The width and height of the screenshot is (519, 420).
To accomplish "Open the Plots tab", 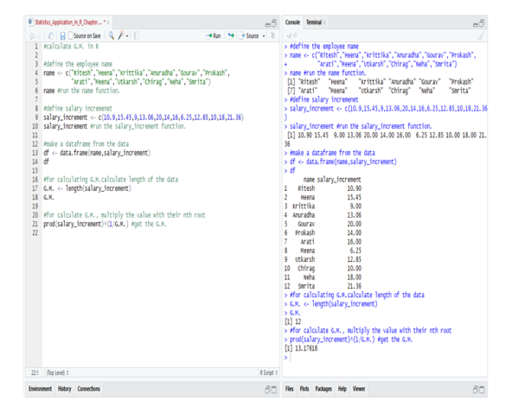I will click(304, 390).
